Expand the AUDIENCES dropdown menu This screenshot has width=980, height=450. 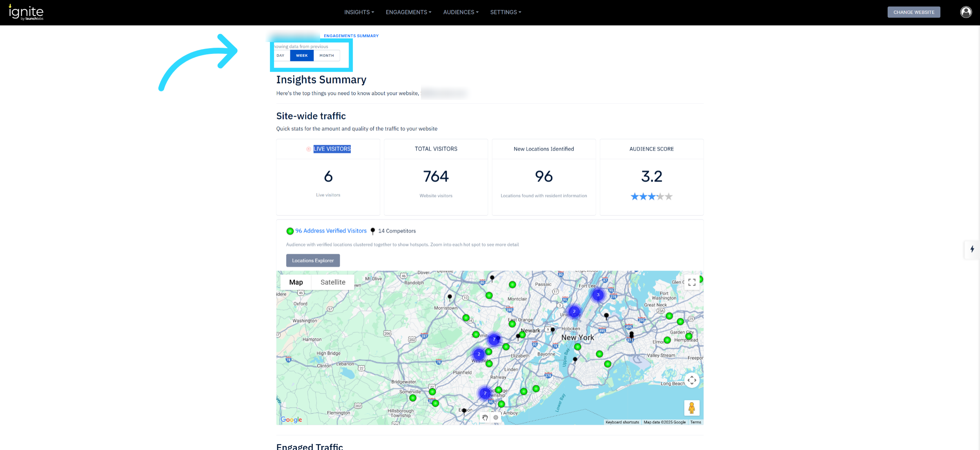(461, 12)
